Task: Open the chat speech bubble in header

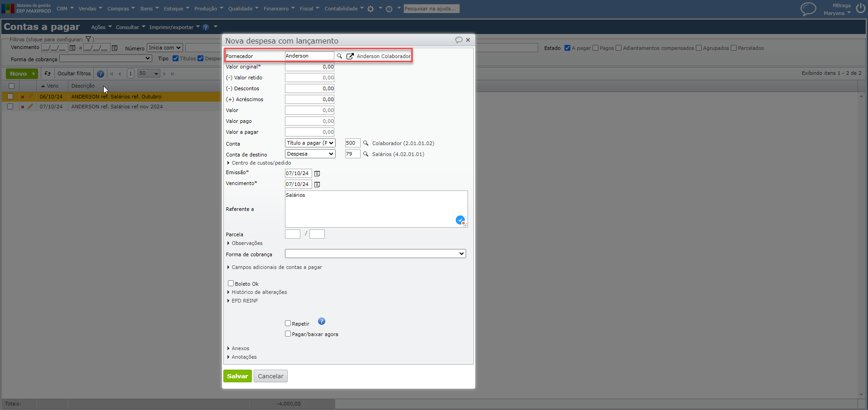Action: pos(808,9)
